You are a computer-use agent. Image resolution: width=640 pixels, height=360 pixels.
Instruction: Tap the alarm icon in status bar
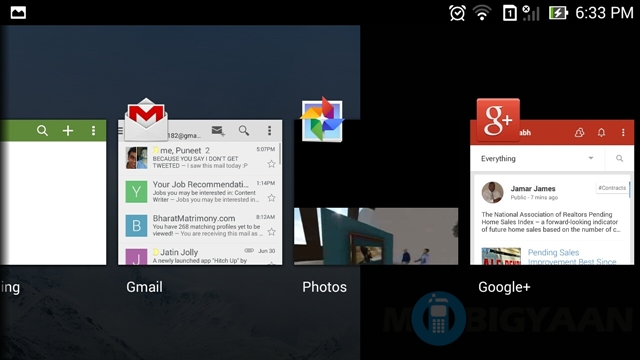coord(457,13)
